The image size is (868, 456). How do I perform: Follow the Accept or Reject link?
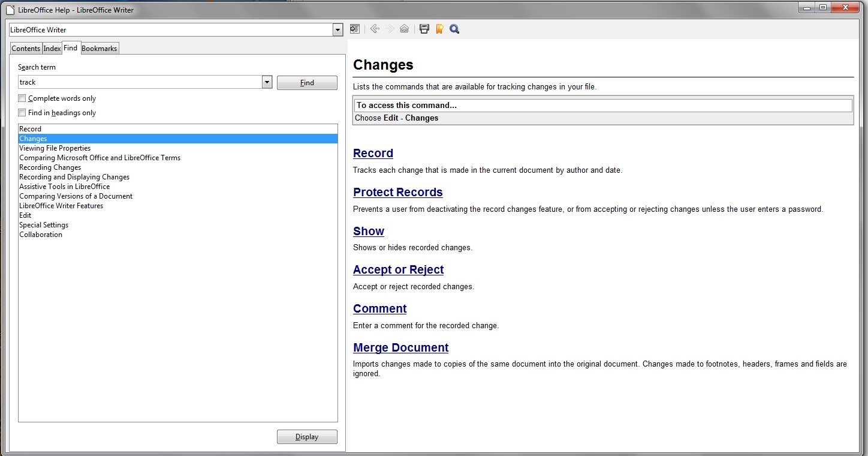tap(399, 270)
